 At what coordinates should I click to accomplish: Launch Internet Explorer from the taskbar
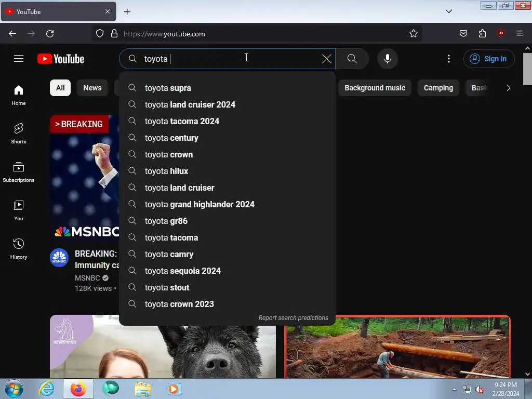46,389
